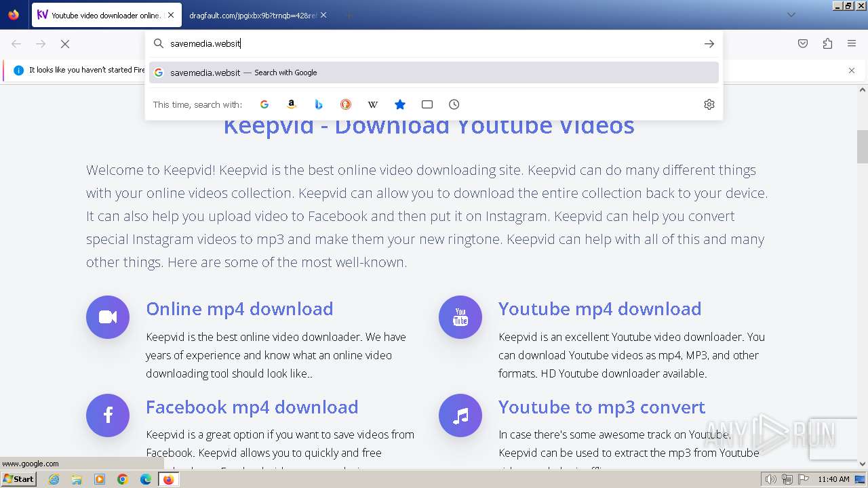Click the page vertical scrollbar thumb
The image size is (868, 488).
(x=862, y=146)
